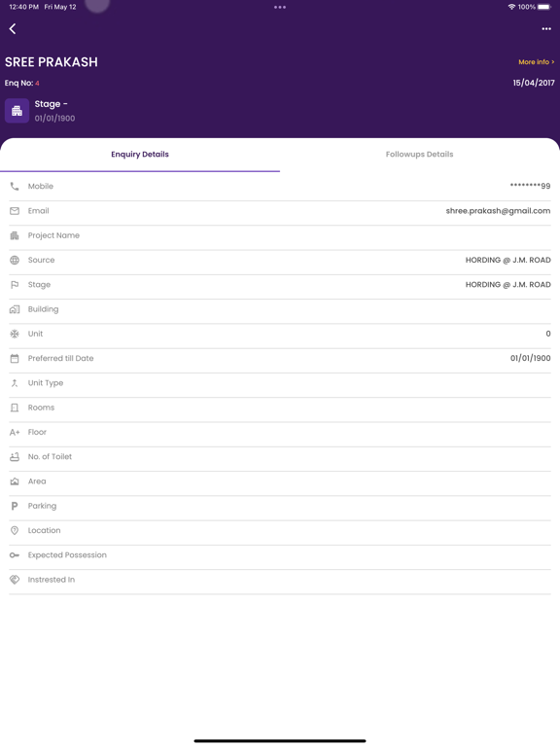Tap Preferred till Date value 01/01/1900
Viewport: 560px width, 747px height.
point(531,358)
